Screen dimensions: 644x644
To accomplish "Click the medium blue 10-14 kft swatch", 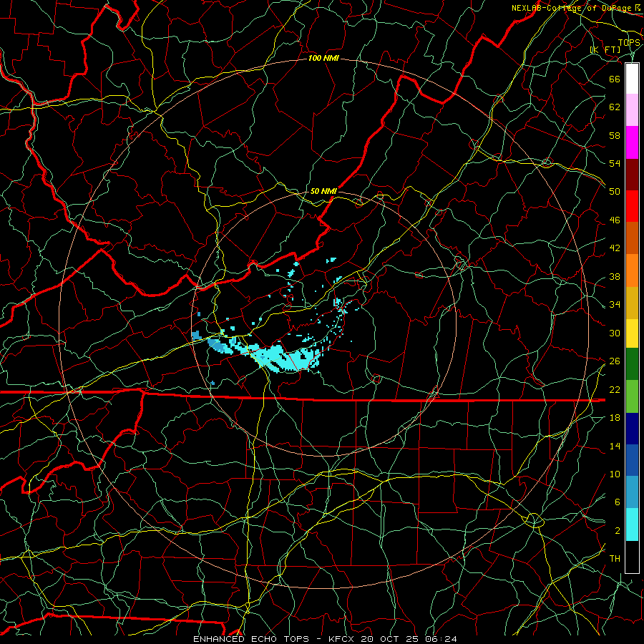I will [632, 460].
